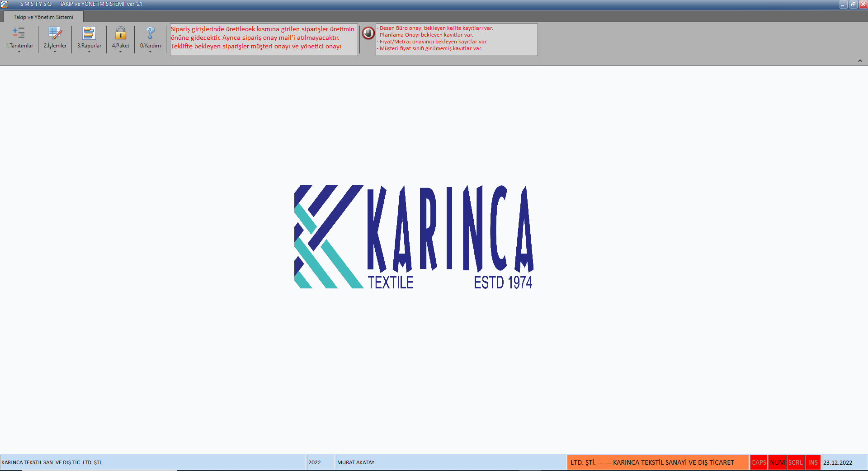Click user name MURAT AKATAY in status bar

click(356, 462)
